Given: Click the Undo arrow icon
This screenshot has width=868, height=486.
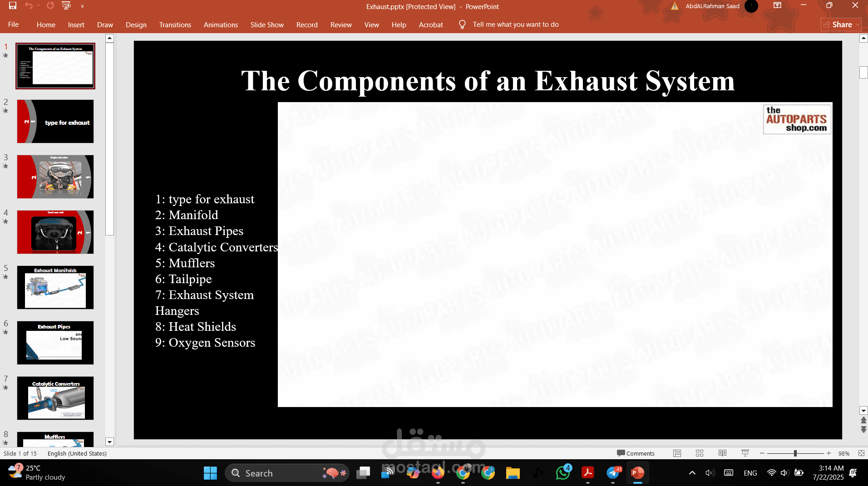Looking at the screenshot, I should tap(29, 6).
